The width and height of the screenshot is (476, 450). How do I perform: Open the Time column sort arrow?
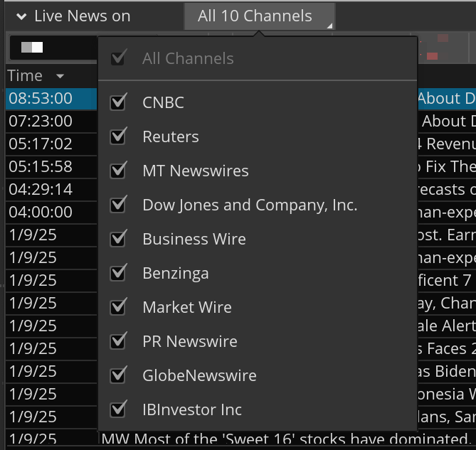[x=60, y=76]
